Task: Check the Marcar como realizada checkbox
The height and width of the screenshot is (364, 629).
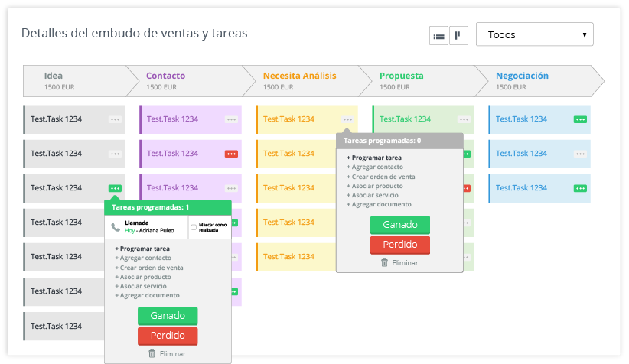Action: pos(194,227)
